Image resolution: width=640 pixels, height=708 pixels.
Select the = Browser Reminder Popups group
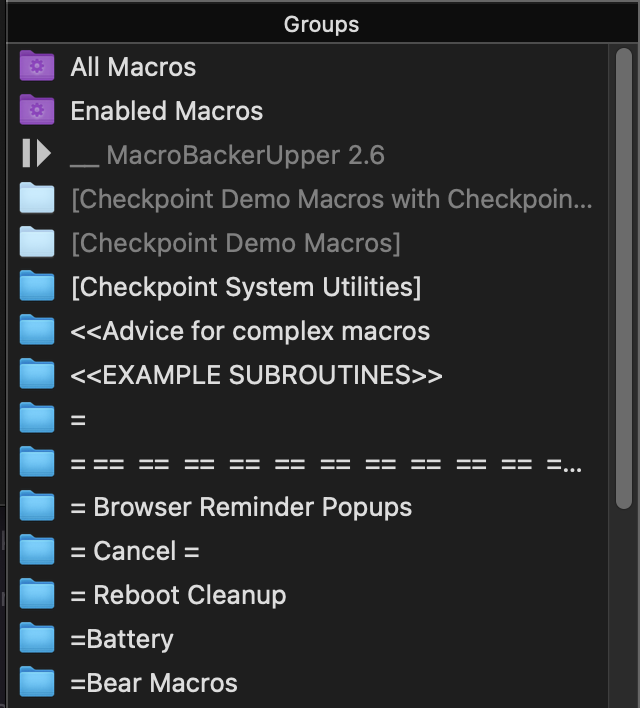coord(308,507)
